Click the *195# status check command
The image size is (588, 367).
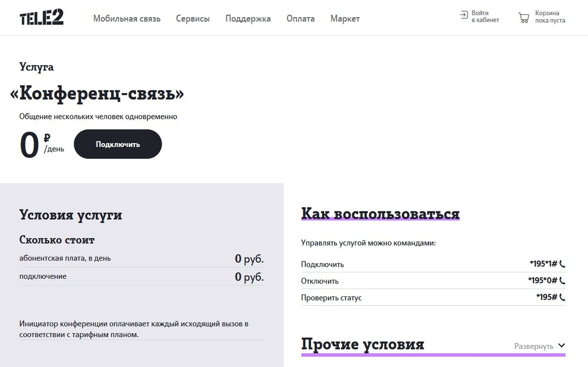pyautogui.click(x=547, y=297)
